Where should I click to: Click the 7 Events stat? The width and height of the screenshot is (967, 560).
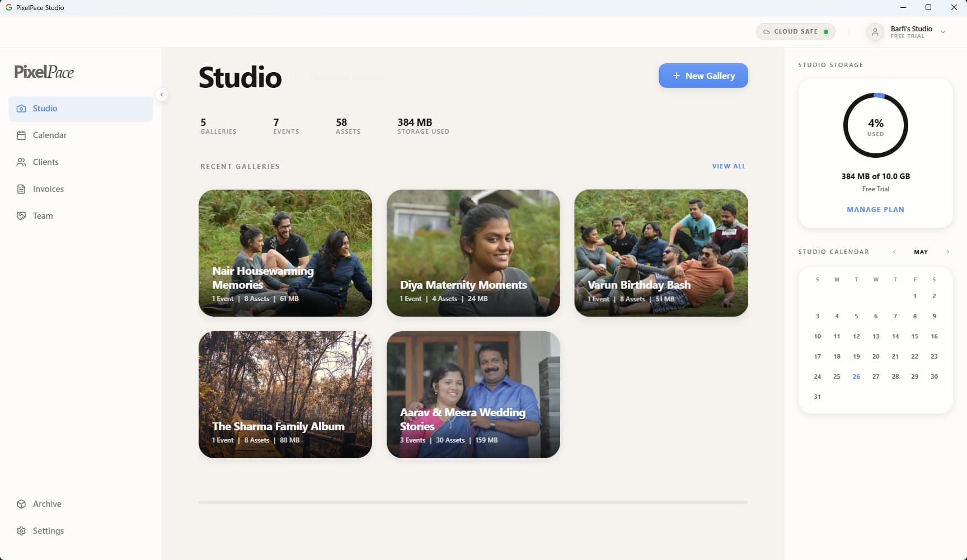(x=286, y=126)
